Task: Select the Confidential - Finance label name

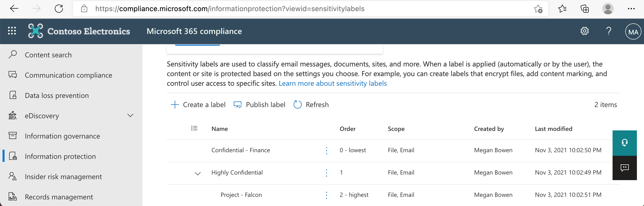Action: (241, 150)
